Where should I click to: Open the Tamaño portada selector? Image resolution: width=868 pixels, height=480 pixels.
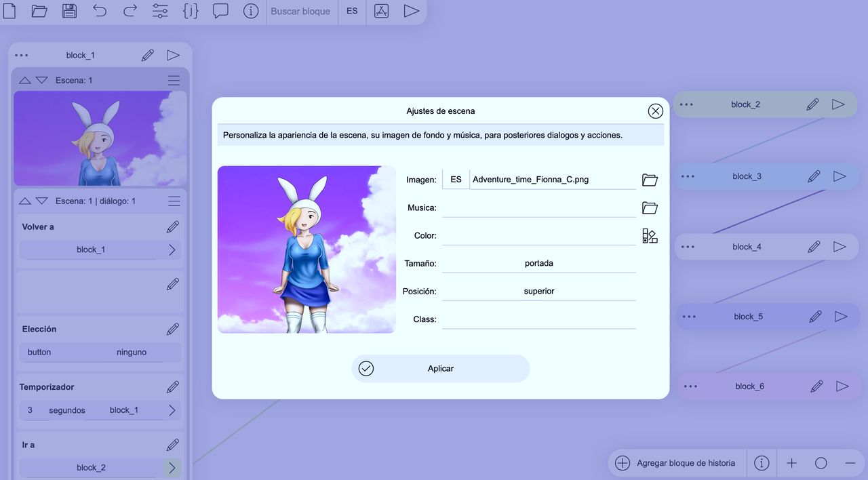click(x=539, y=263)
